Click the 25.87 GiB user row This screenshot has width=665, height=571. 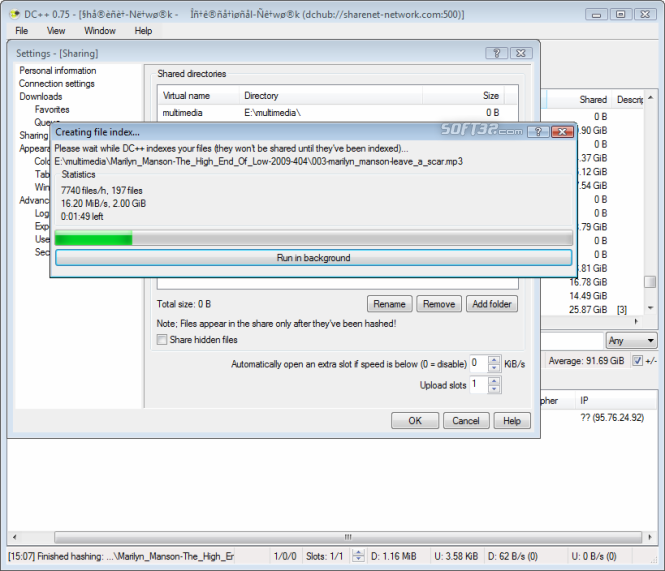click(x=592, y=310)
